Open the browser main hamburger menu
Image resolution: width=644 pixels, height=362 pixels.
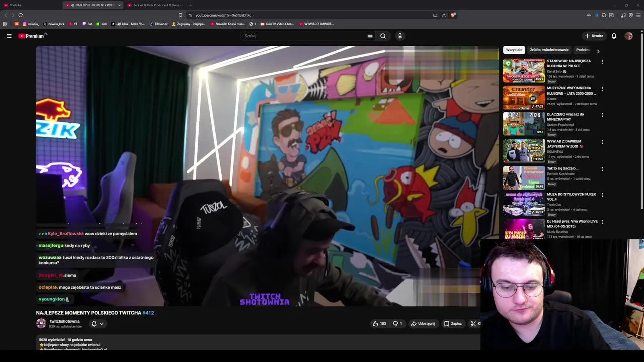(639, 15)
